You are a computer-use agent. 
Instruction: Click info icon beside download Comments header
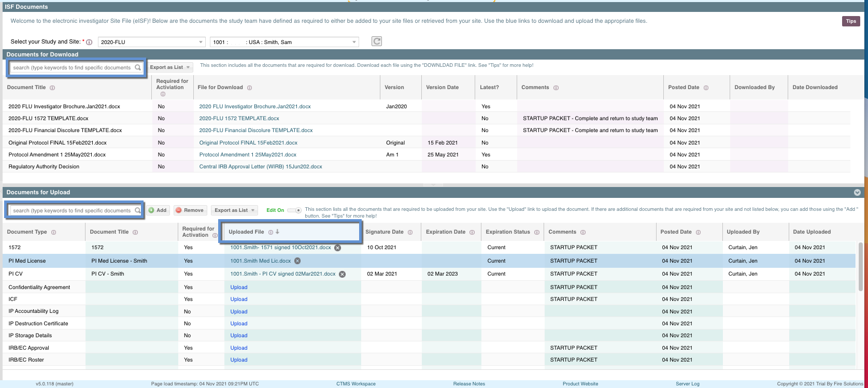click(556, 88)
